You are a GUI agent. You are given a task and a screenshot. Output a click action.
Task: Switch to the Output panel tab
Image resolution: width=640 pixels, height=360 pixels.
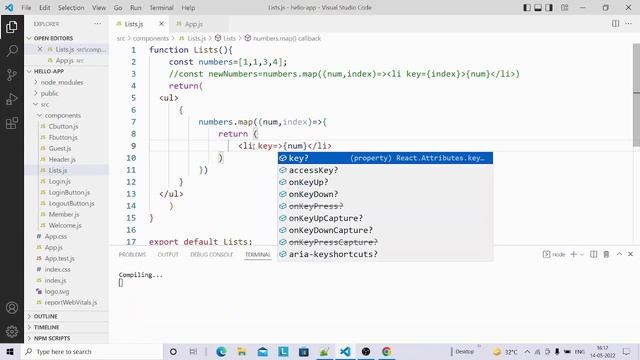pos(168,254)
